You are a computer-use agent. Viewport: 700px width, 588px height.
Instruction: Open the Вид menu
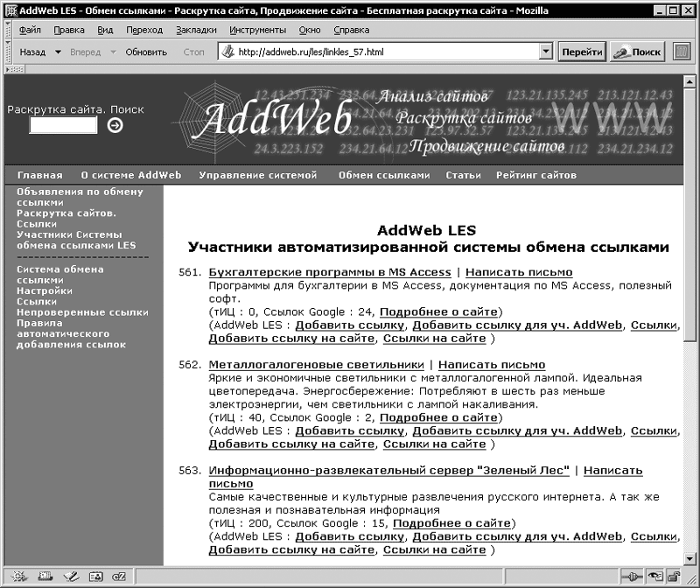click(x=105, y=30)
